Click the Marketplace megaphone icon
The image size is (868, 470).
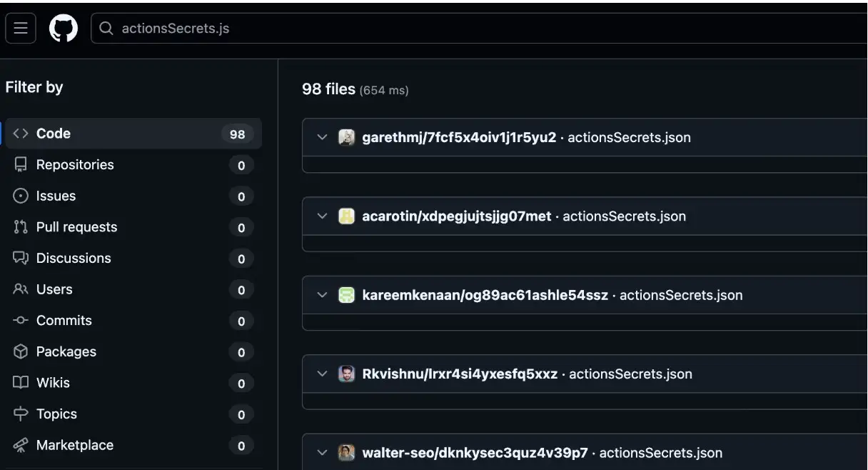click(x=20, y=445)
